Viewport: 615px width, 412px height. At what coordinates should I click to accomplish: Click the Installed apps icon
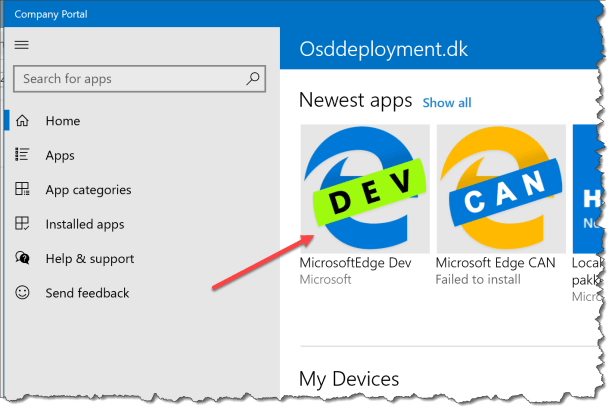pyautogui.click(x=22, y=223)
